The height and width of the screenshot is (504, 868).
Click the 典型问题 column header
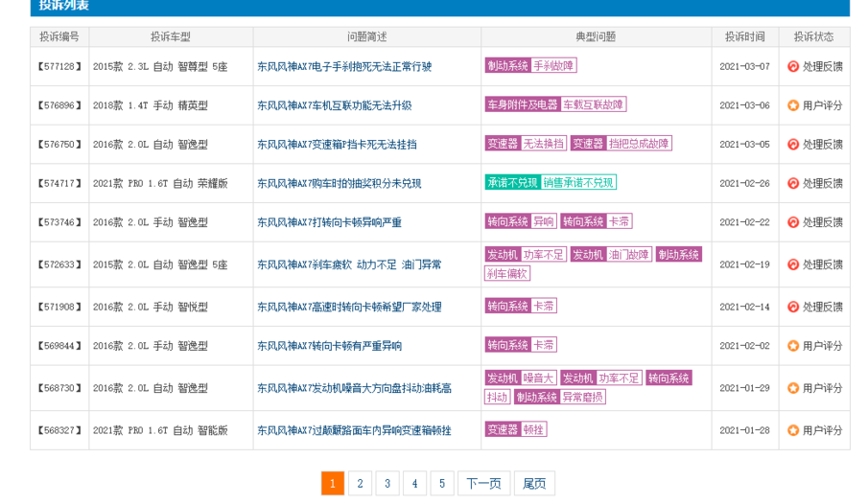(x=596, y=36)
